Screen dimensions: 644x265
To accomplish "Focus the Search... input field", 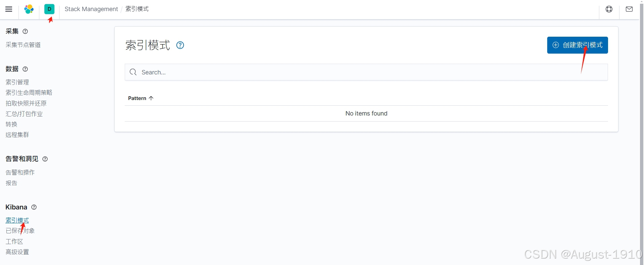I will pyautogui.click(x=366, y=72).
